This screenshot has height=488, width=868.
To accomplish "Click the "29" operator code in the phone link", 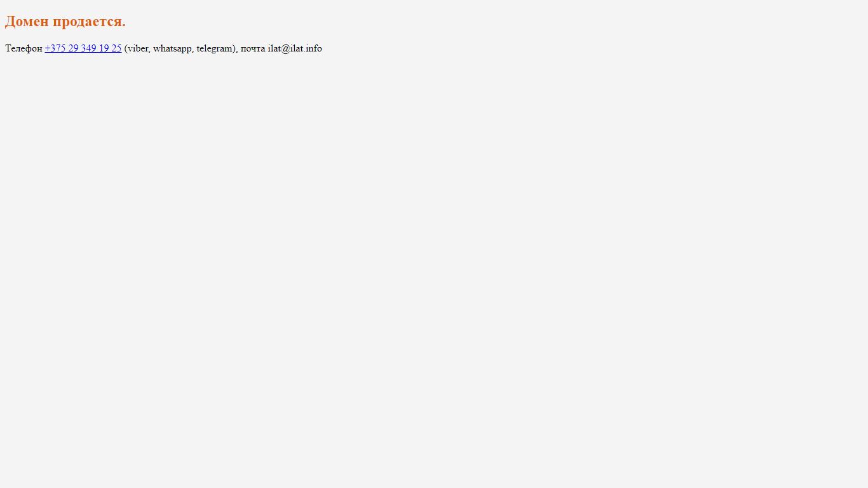I will (73, 48).
